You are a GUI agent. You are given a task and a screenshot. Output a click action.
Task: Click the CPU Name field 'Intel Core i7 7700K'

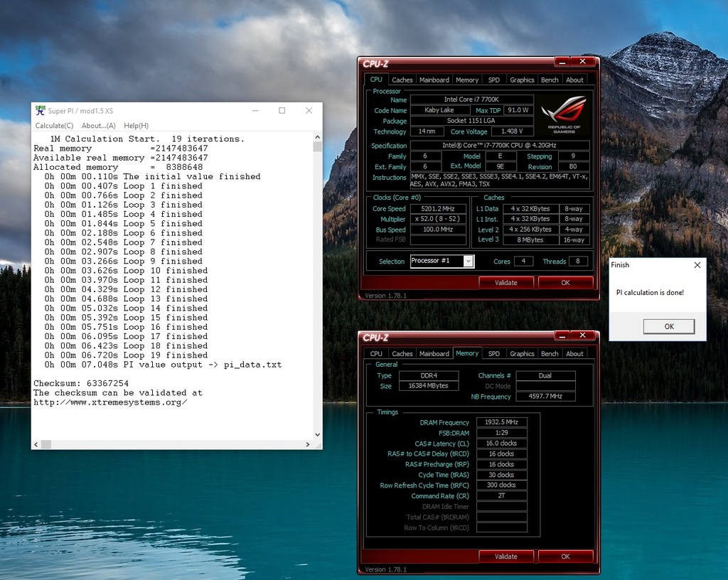coord(472,100)
